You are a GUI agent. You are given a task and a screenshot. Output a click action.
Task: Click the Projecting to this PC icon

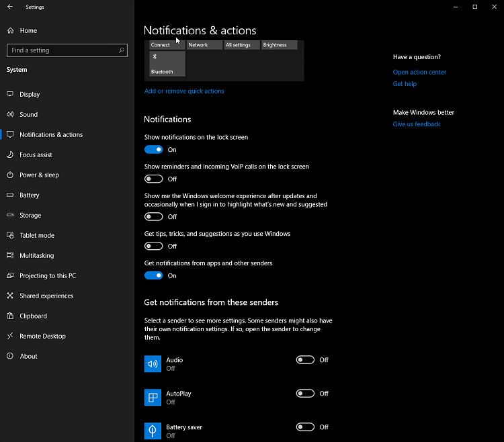pos(10,275)
